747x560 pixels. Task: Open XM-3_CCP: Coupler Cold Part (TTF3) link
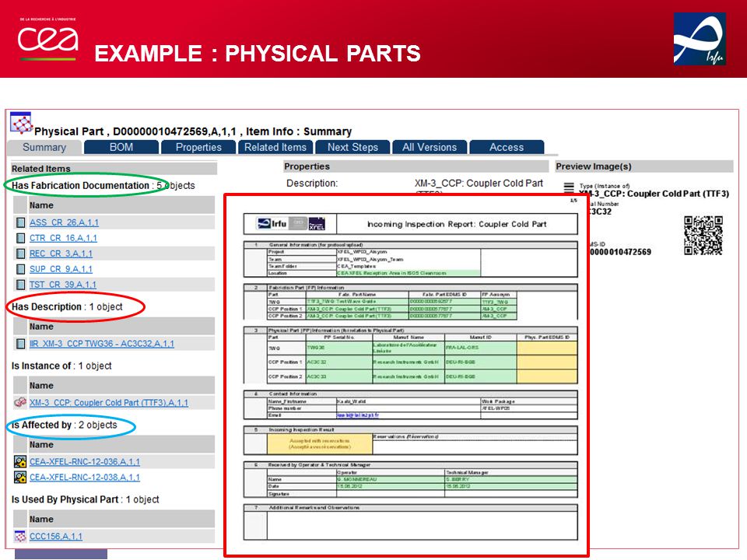pos(109,403)
